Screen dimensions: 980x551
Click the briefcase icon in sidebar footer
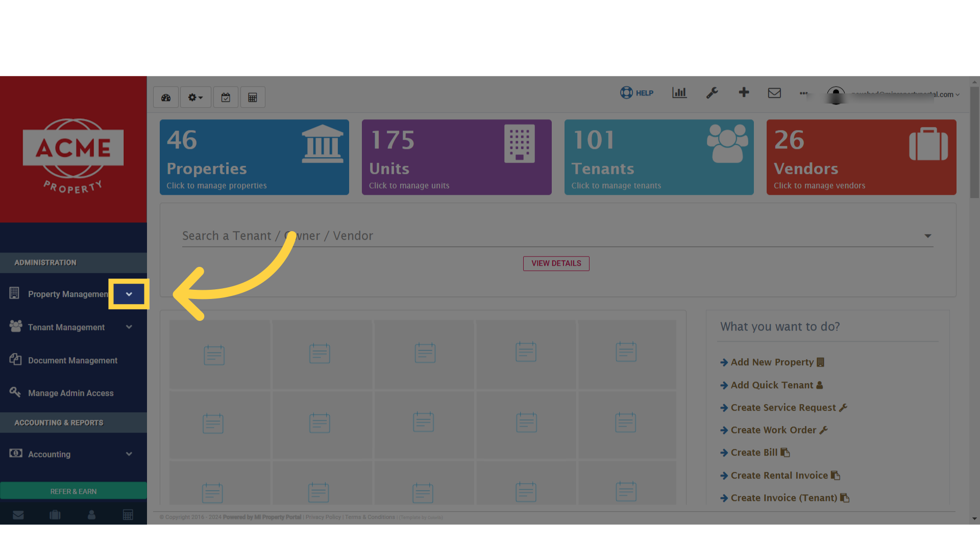(55, 515)
